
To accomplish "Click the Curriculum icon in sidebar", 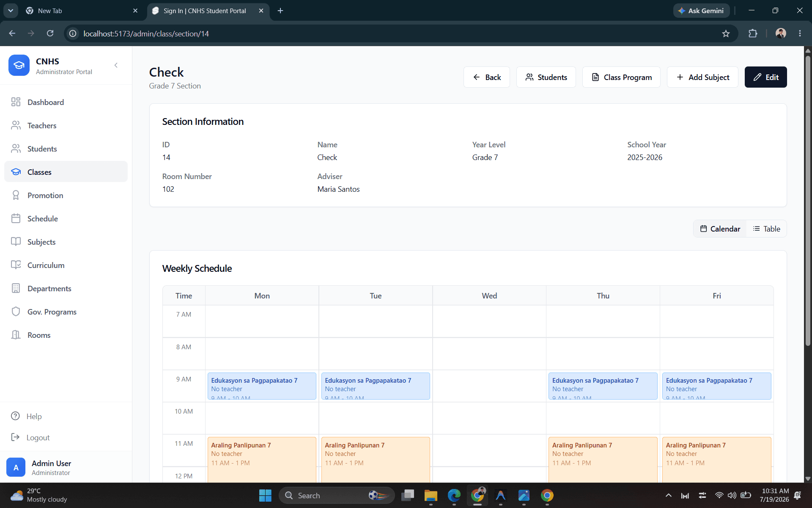I will click(x=16, y=265).
